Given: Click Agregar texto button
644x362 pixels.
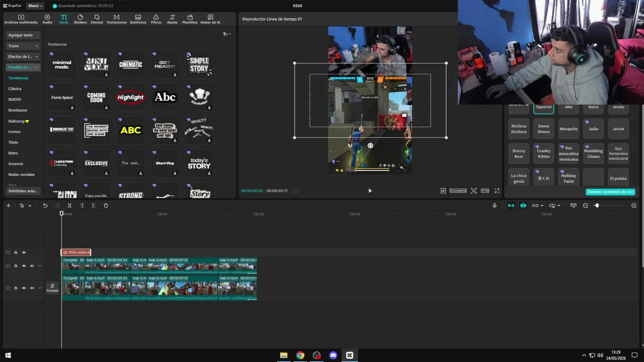Looking at the screenshot, I should point(21,35).
